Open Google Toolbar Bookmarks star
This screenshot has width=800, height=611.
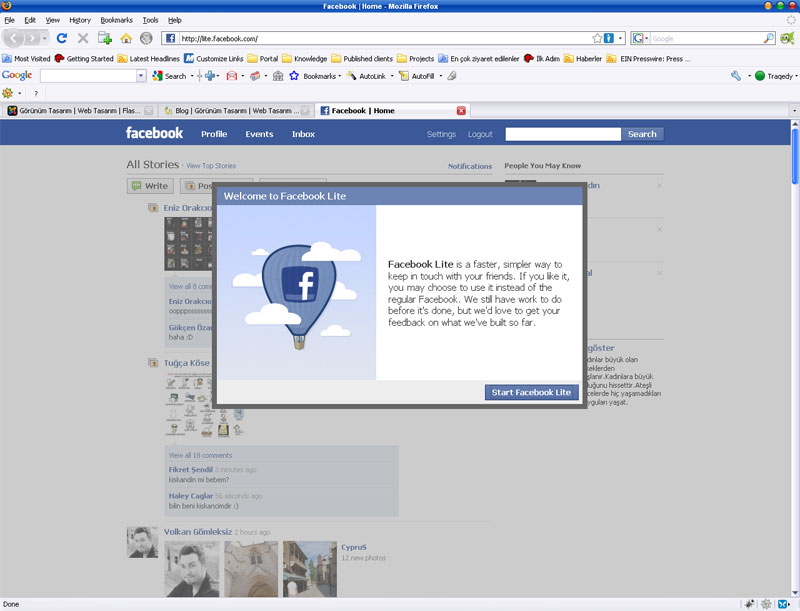click(x=294, y=76)
